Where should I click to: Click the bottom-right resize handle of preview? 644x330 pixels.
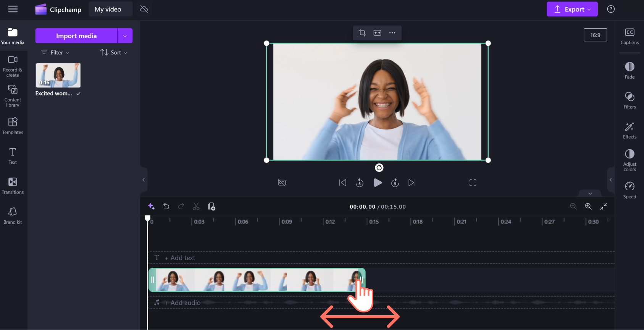point(488,160)
